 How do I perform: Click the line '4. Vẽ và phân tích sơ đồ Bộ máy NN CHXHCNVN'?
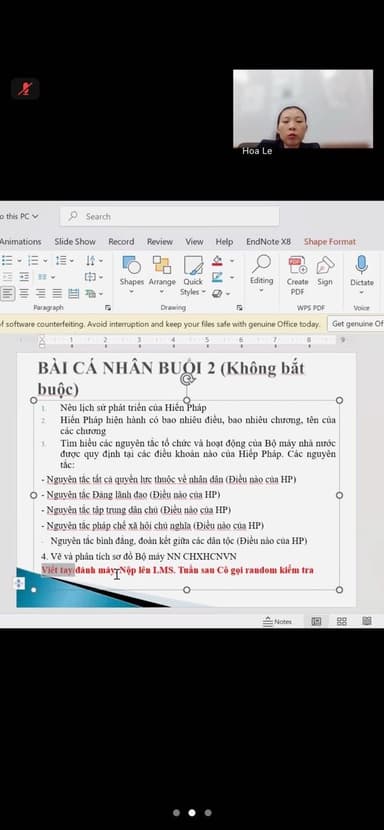pos(139,556)
